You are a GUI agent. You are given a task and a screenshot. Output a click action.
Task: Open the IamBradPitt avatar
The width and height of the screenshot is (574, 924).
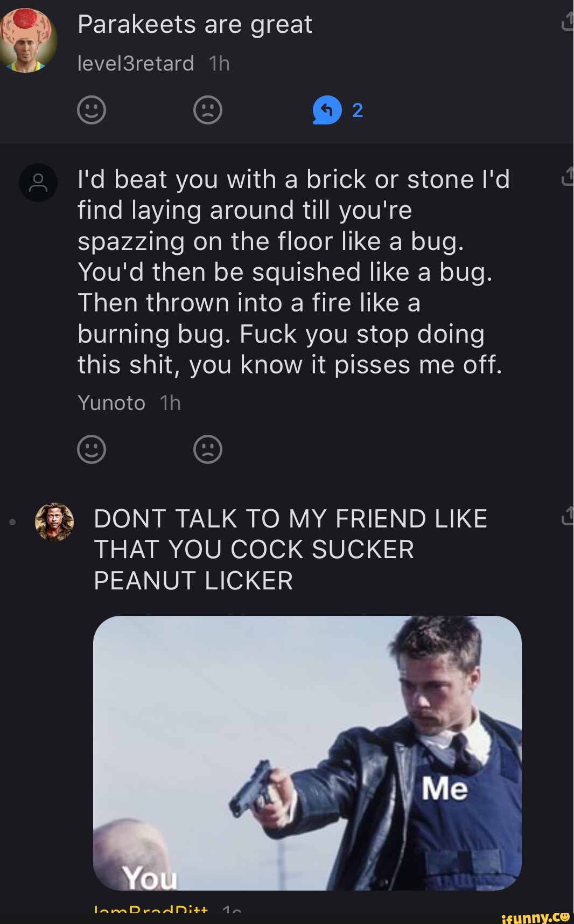[54, 522]
